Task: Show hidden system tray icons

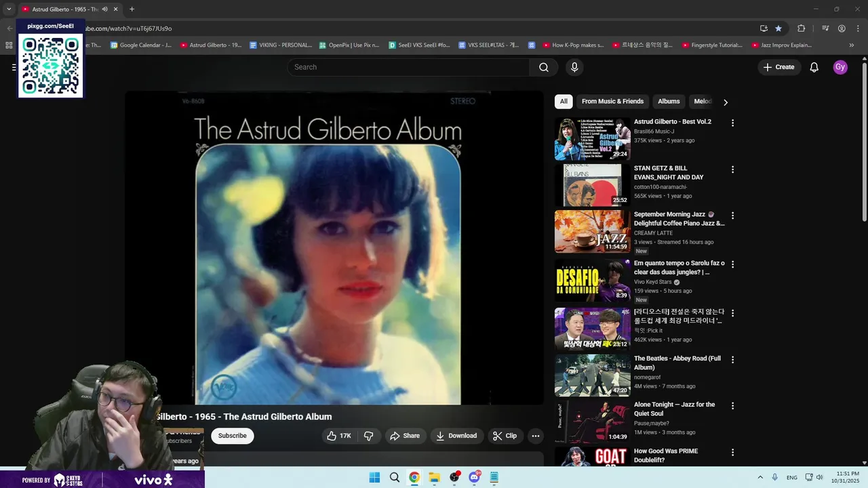Action: 760,477
